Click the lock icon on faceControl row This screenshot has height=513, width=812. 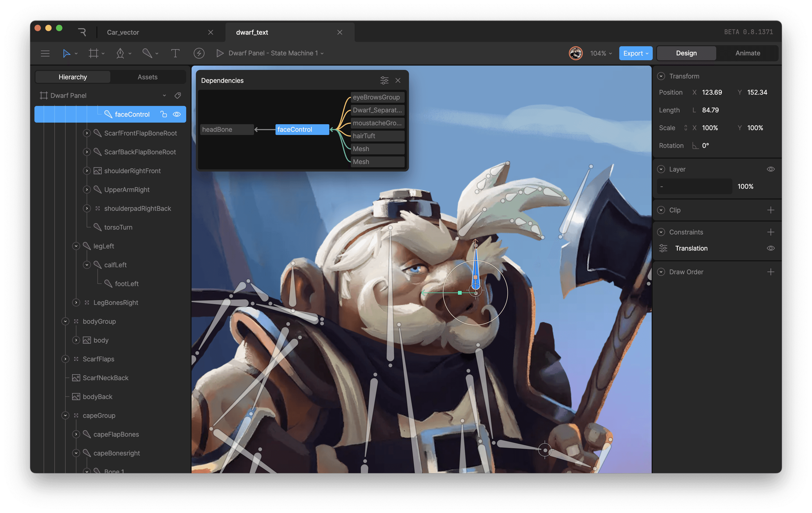[x=164, y=114]
